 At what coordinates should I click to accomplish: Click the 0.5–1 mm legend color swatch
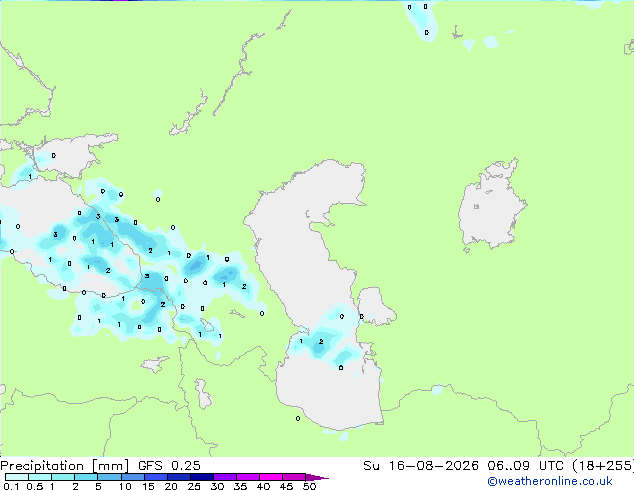tap(40, 477)
